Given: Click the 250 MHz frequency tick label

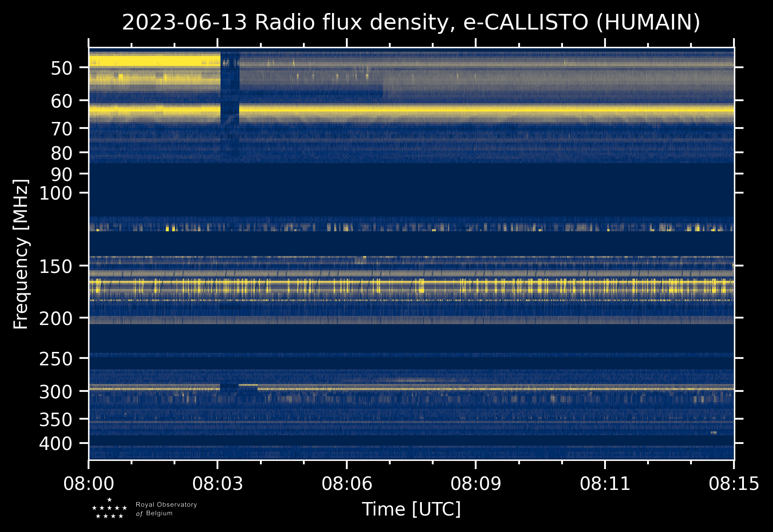Looking at the screenshot, I should [x=56, y=359].
